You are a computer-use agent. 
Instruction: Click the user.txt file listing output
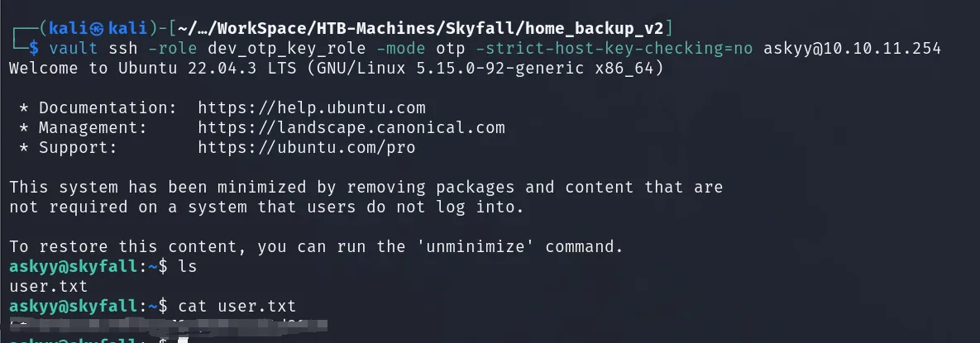tap(48, 287)
